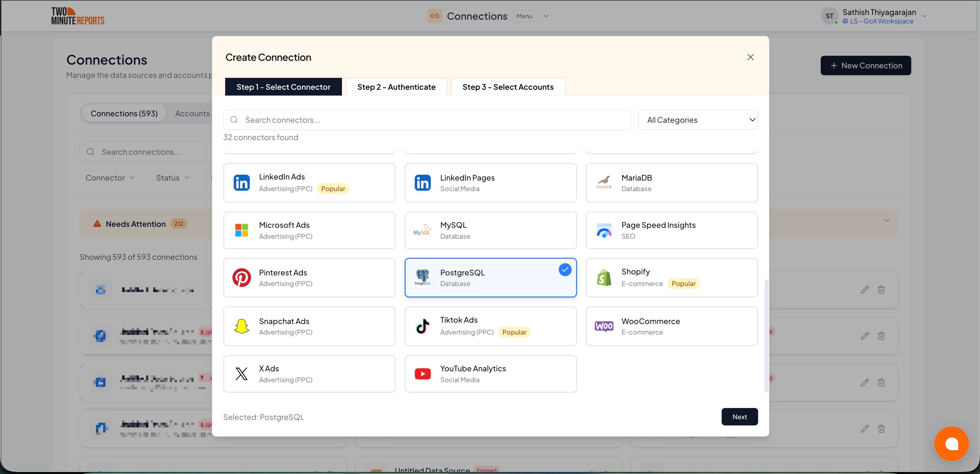980x474 pixels.
Task: Select the Pinterest Ads logo icon
Action: 242,278
